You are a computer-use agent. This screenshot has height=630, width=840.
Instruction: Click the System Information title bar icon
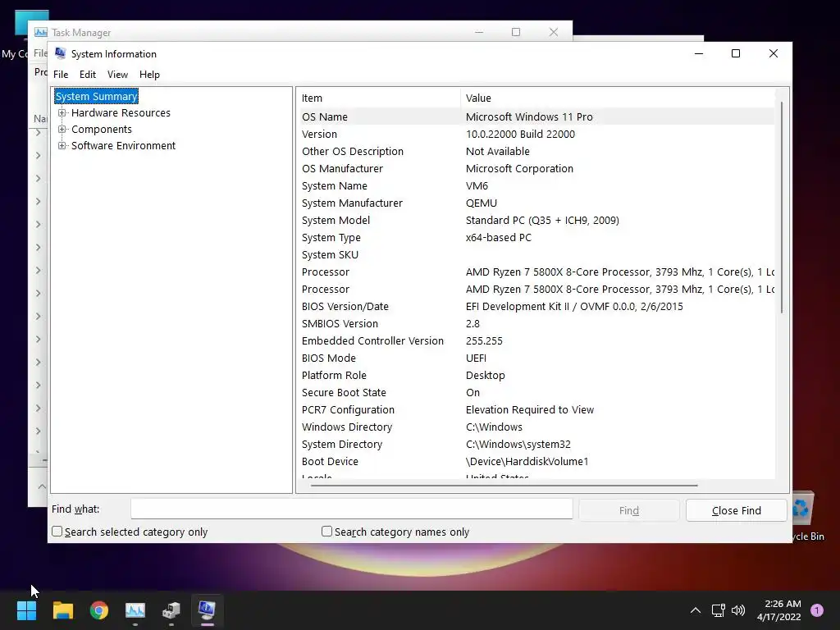61,53
